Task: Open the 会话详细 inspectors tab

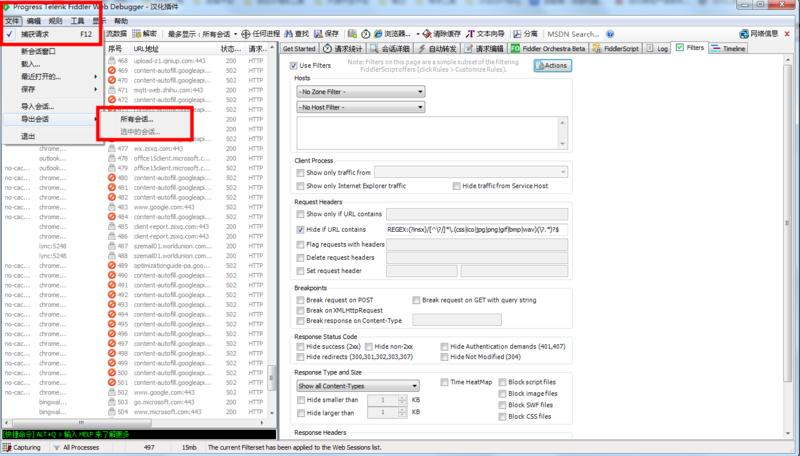Action: (390, 48)
